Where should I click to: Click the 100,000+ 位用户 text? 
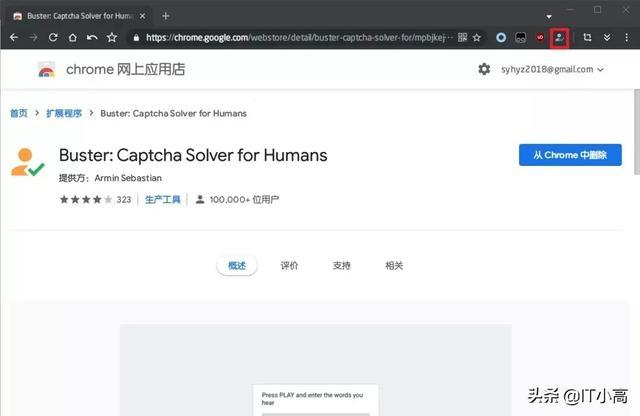(244, 200)
